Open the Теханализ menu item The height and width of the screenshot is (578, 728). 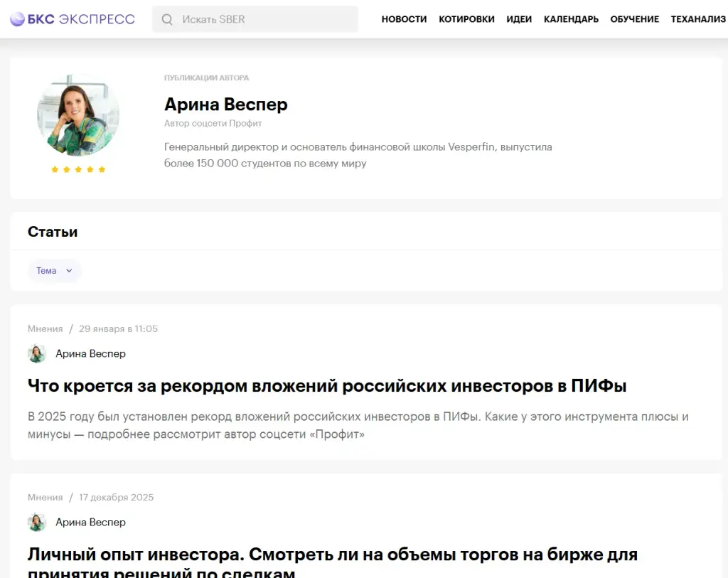(x=698, y=19)
